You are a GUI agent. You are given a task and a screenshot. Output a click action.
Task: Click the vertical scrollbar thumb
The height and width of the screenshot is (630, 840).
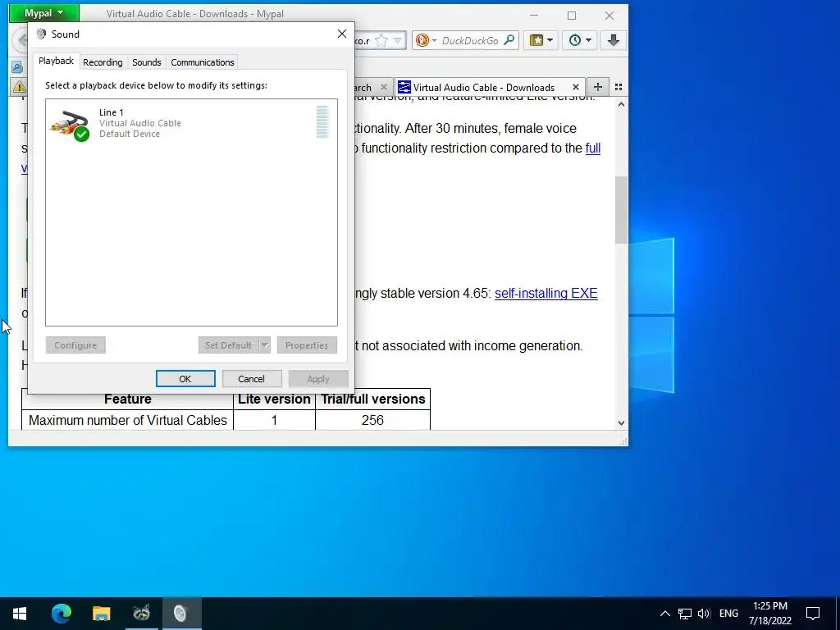click(622, 210)
